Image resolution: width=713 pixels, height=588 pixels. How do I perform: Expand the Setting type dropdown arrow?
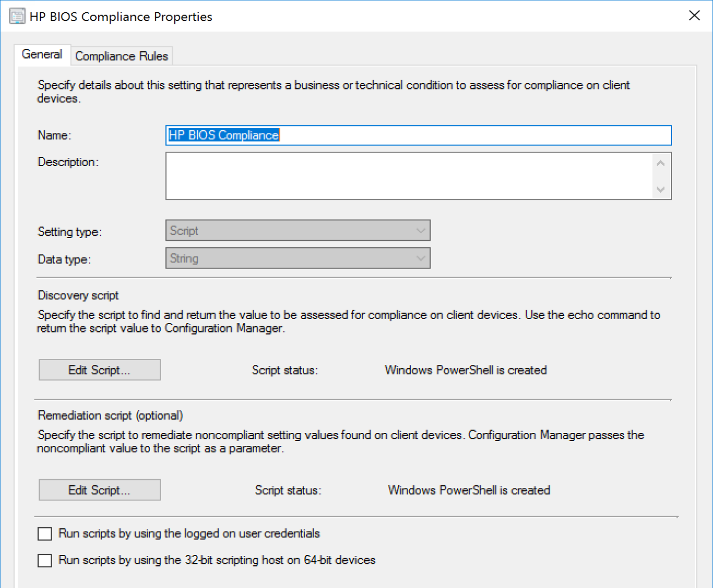421,231
